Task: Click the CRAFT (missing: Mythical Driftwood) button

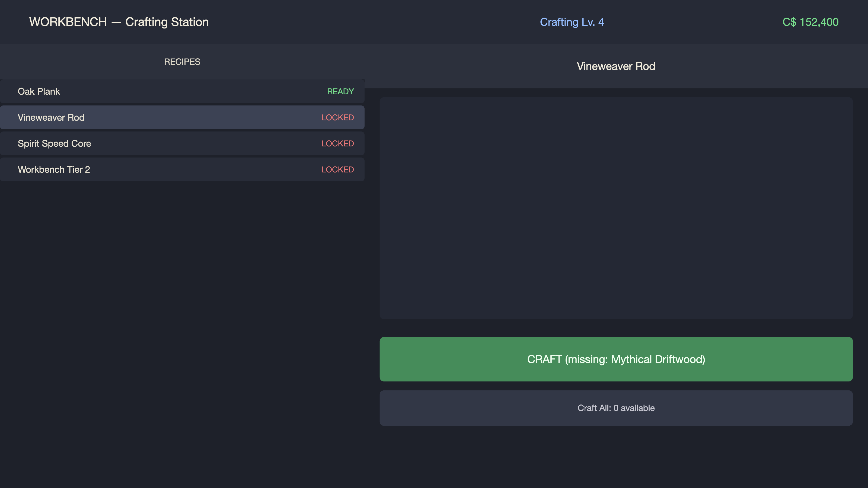Action: pyautogui.click(x=616, y=359)
